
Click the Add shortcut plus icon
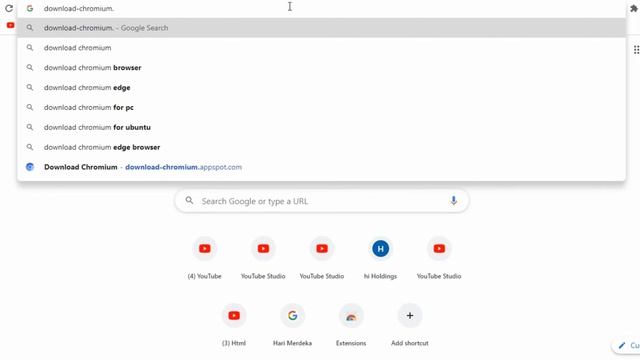410,316
